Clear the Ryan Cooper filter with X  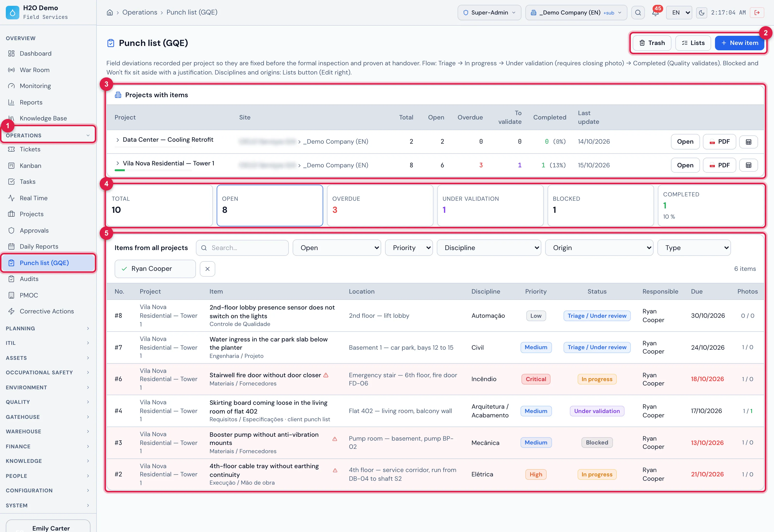tap(207, 269)
